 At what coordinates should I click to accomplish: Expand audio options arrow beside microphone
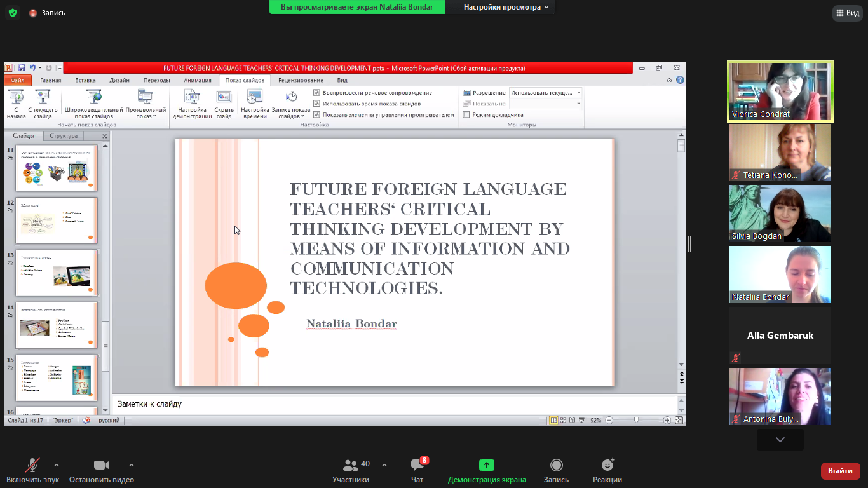tap(57, 465)
